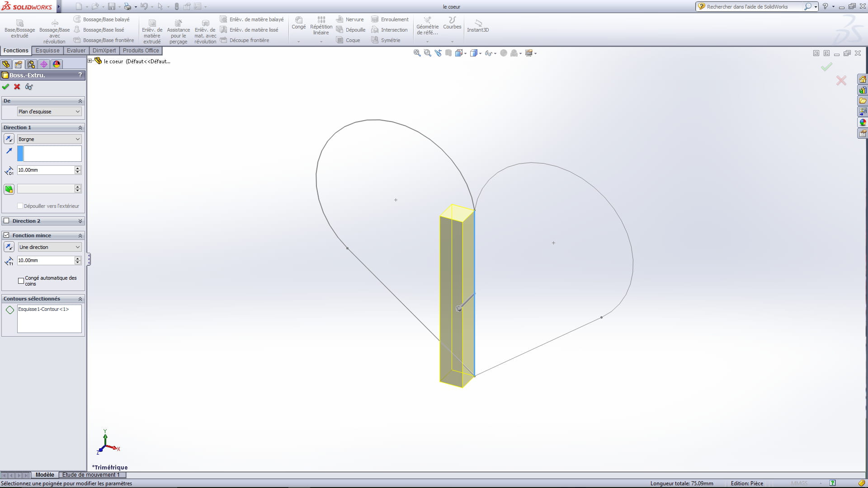Image resolution: width=868 pixels, height=488 pixels.
Task: Open the Design Library task pane
Action: click(x=863, y=90)
